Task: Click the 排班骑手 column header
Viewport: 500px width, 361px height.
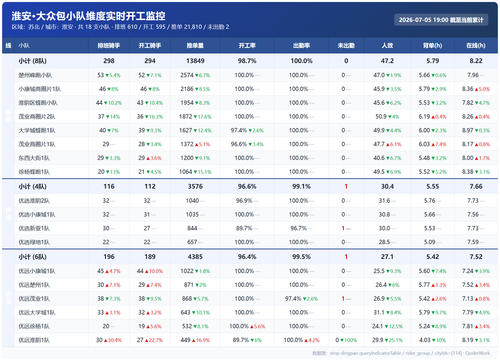Action: pyautogui.click(x=109, y=46)
